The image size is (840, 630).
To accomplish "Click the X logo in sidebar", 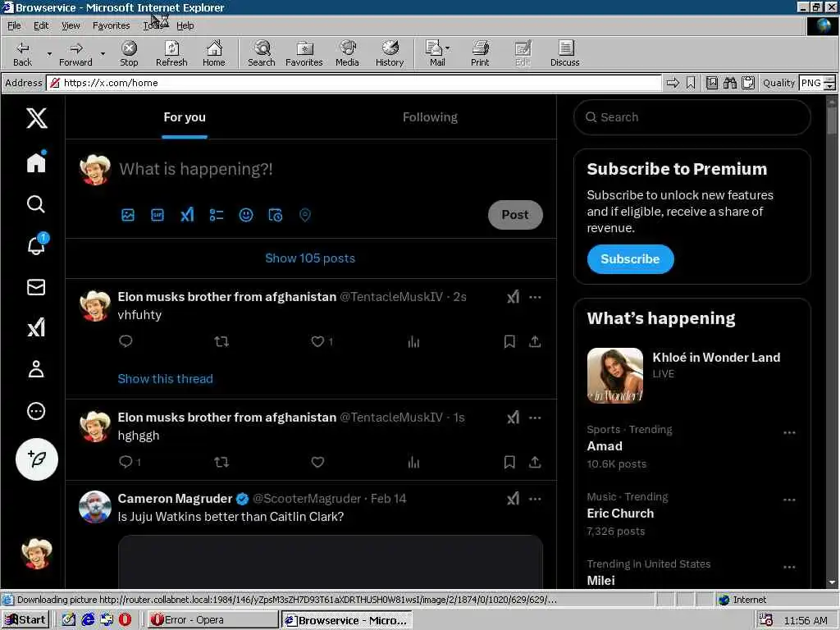I will (36, 117).
